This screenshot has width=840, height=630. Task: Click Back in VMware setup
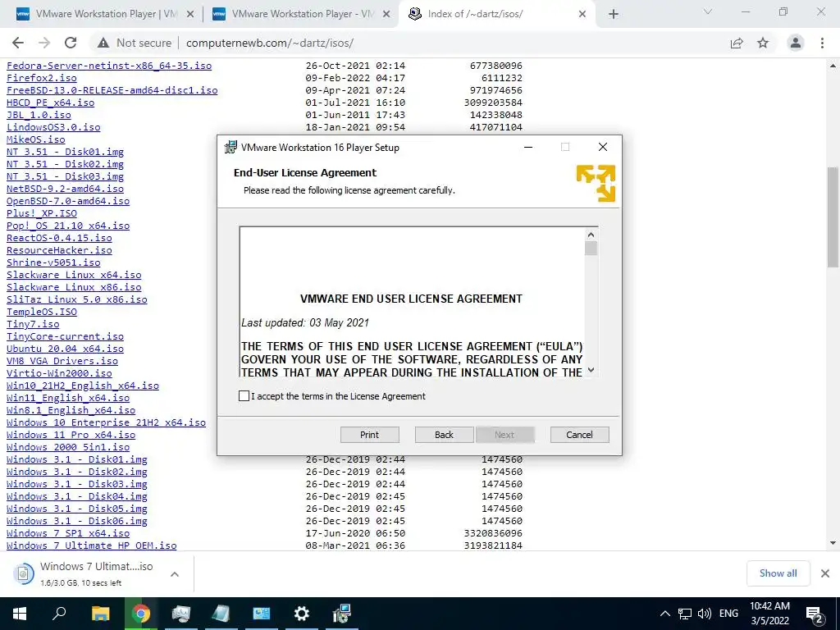[x=444, y=435]
